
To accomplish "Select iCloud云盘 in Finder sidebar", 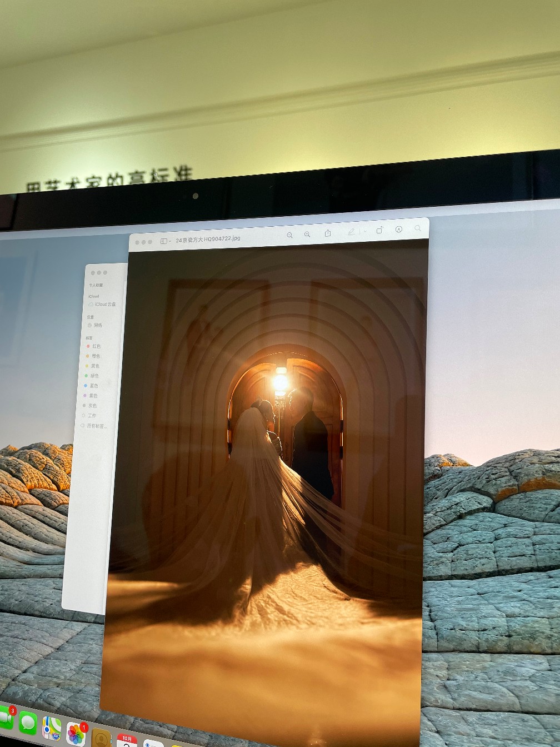I will pyautogui.click(x=102, y=305).
